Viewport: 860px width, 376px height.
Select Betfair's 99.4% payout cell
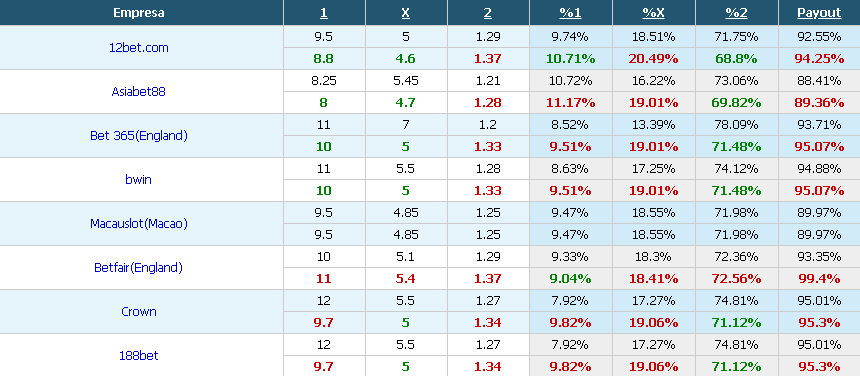(819, 278)
